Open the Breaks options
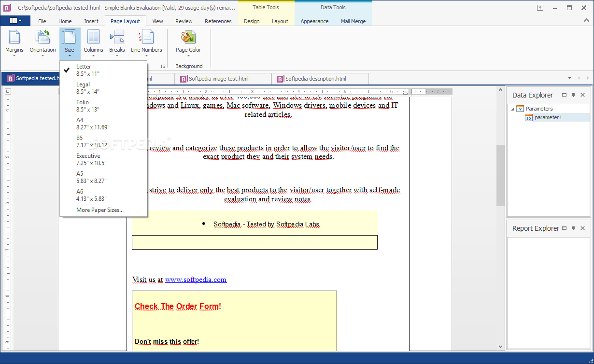The height and width of the screenshot is (364, 594). tap(117, 43)
